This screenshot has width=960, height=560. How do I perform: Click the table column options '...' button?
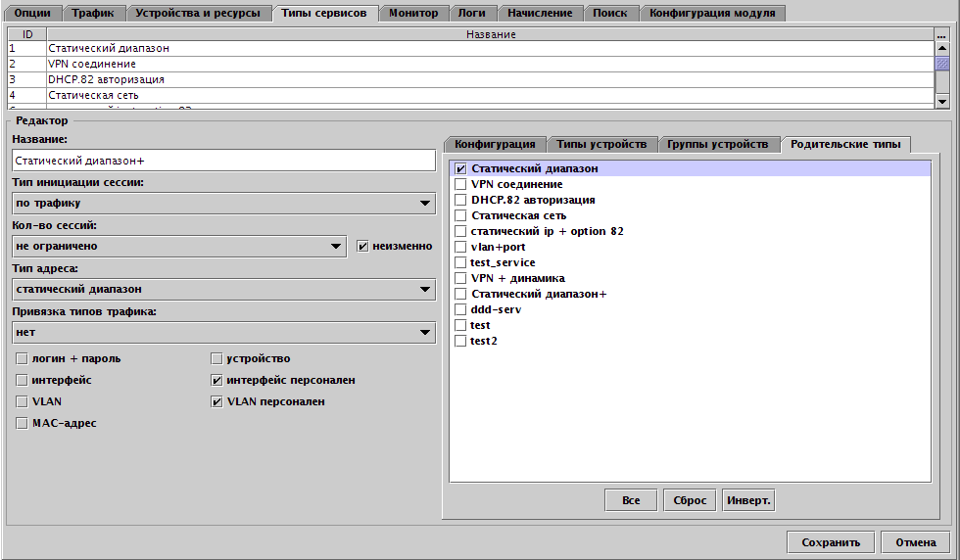coord(942,34)
